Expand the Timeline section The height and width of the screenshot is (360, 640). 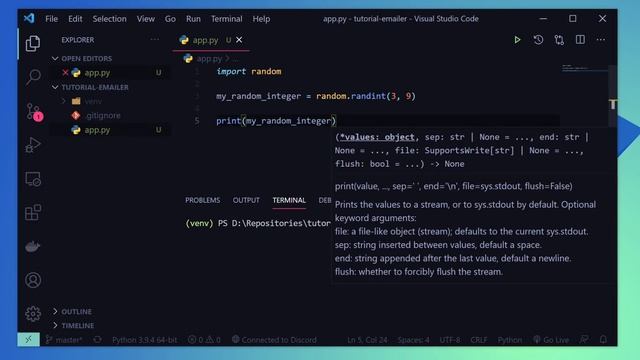coord(77,325)
